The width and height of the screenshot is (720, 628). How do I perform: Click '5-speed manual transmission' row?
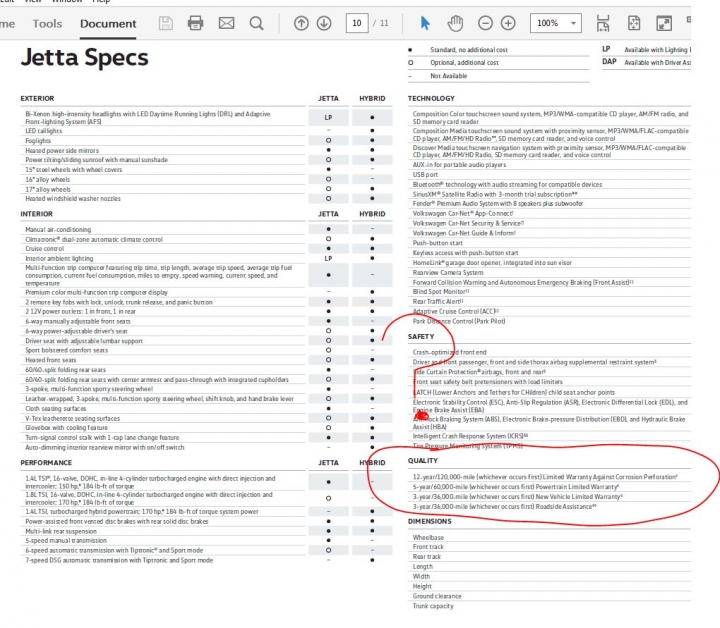tap(207, 540)
